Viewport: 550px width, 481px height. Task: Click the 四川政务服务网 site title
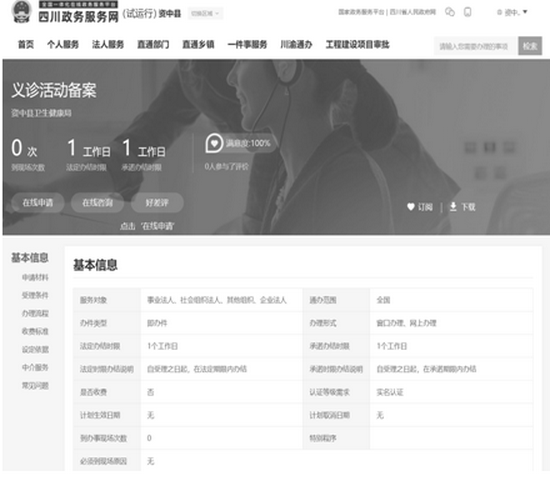click(x=79, y=17)
